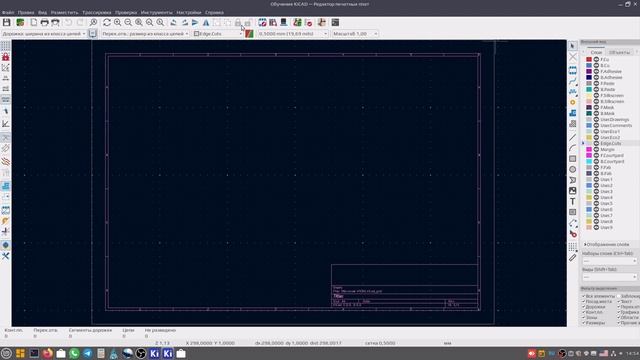Open the Разместить menu
The width and height of the screenshot is (640, 360).
click(64, 13)
